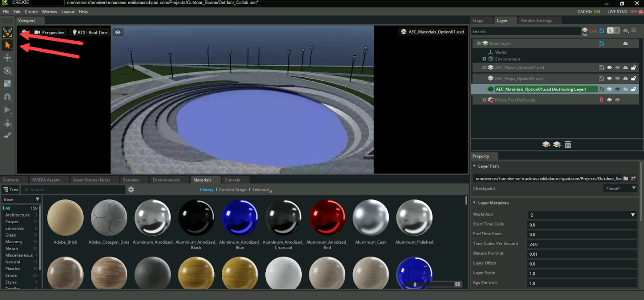Adjust the material thumbnail size slider
Viewport: 644px width, 300px height.
click(x=415, y=284)
